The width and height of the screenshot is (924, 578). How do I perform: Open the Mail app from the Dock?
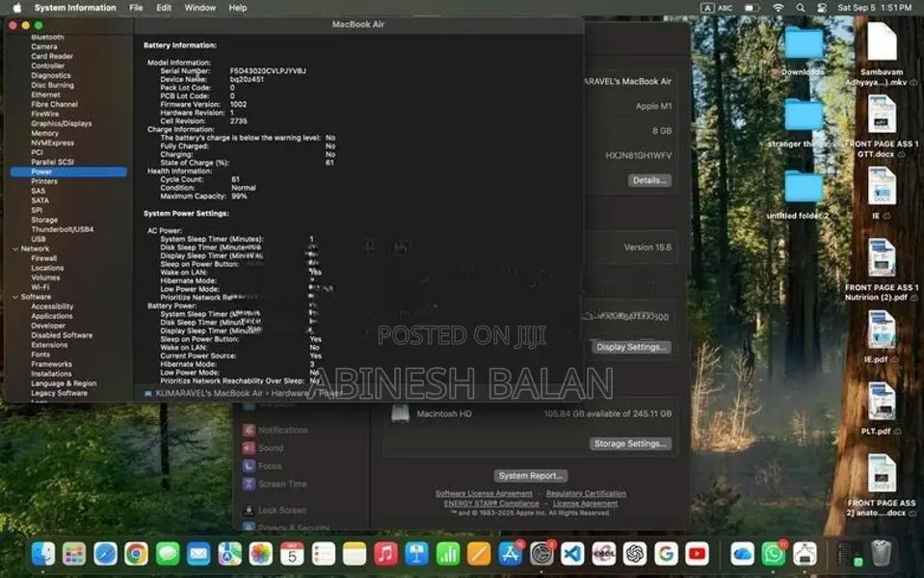198,554
